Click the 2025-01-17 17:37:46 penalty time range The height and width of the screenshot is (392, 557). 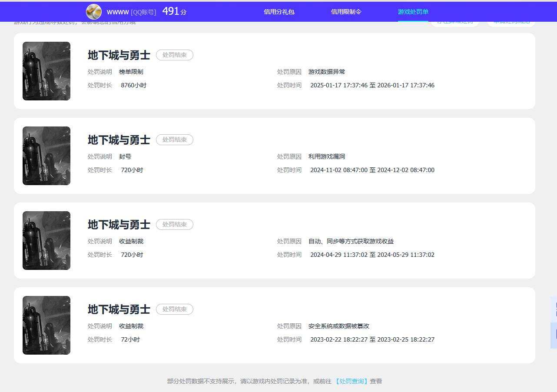[x=372, y=85]
